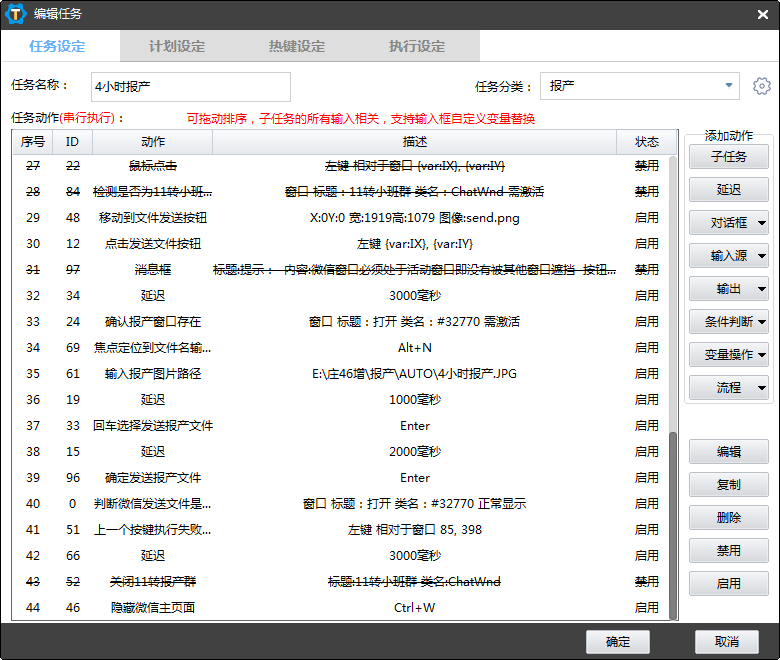Select the 1000毫秒 delay row
Screen dimensions: 780x660
[341, 399]
